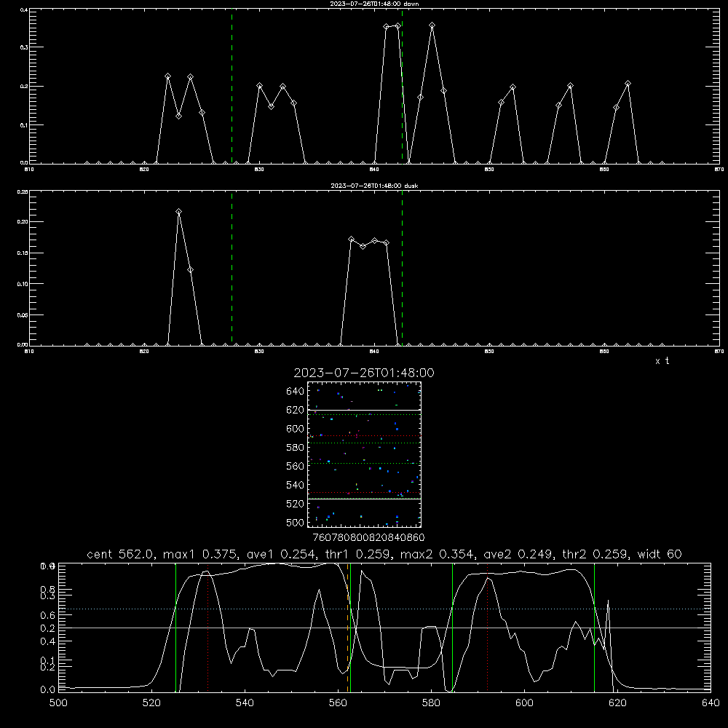The width and height of the screenshot is (728, 728).
Task: Click the right green dashed line in dusk plot
Action: [402, 269]
